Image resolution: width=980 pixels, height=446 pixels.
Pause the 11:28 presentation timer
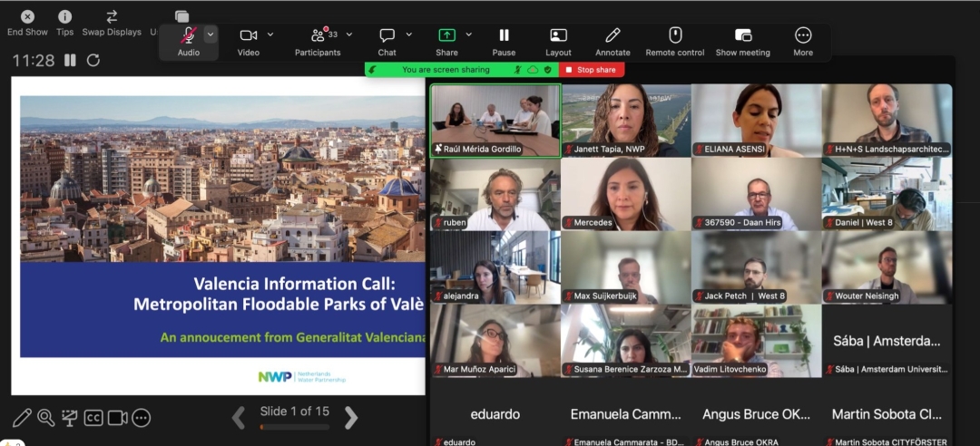pyautogui.click(x=71, y=60)
